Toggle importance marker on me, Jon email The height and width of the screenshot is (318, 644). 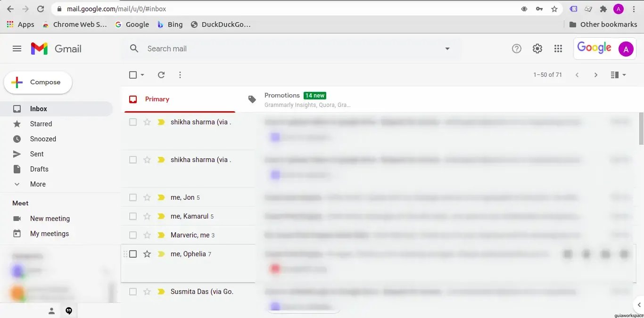(x=161, y=197)
